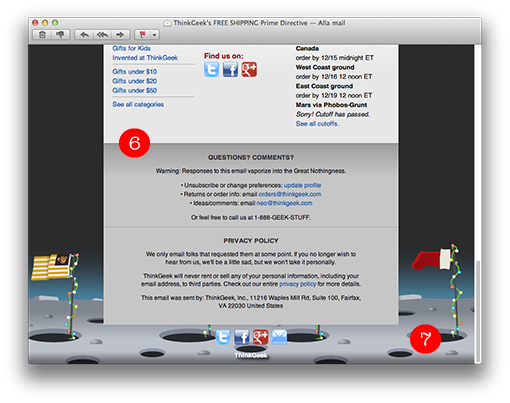Click the 1-888-GEEK-STUFF phone line
The height and width of the screenshot is (403, 510).
[251, 217]
